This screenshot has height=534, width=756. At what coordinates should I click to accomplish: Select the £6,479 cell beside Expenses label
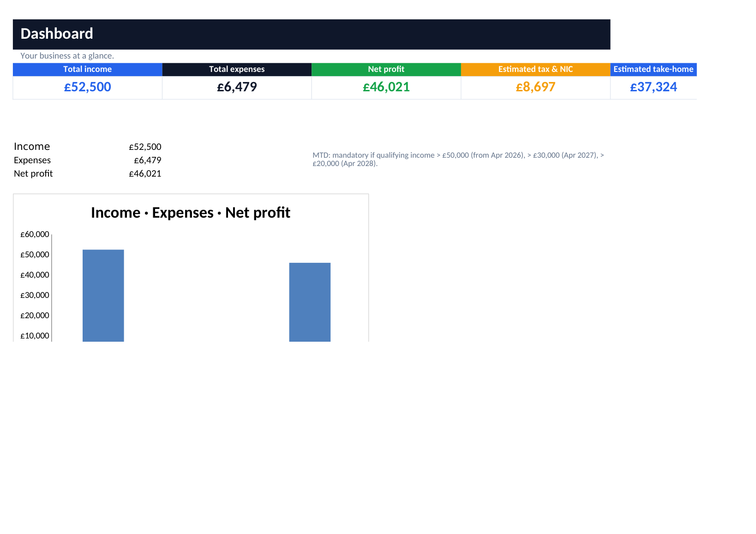(x=148, y=160)
